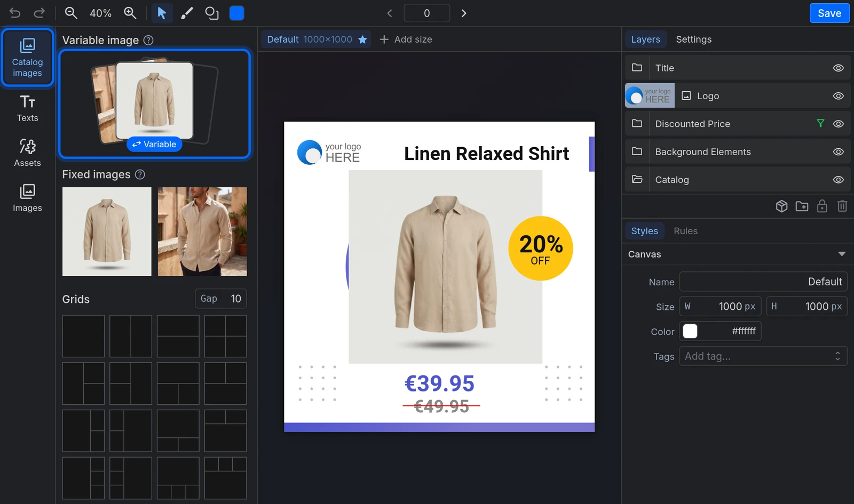Toggle default star for 1000×1000 size

point(362,39)
